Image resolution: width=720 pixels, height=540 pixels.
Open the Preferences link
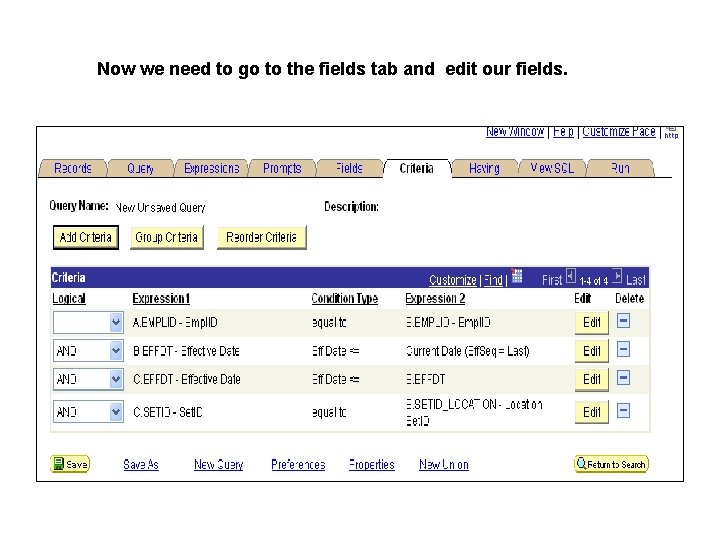coord(298,465)
